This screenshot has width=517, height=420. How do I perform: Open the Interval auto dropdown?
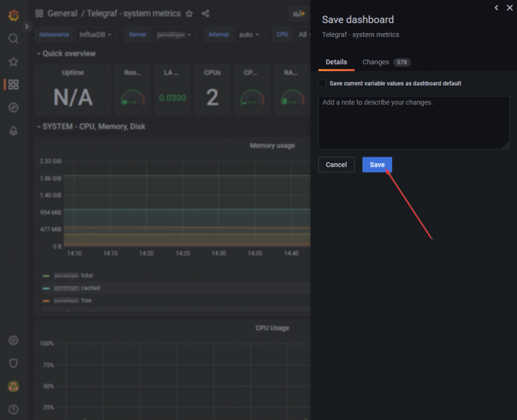coord(249,34)
